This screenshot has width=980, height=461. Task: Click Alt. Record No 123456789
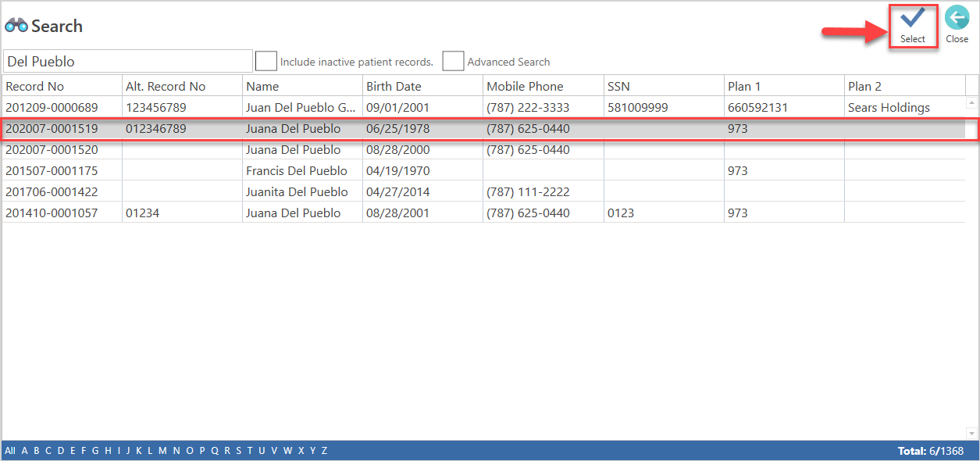coord(156,107)
